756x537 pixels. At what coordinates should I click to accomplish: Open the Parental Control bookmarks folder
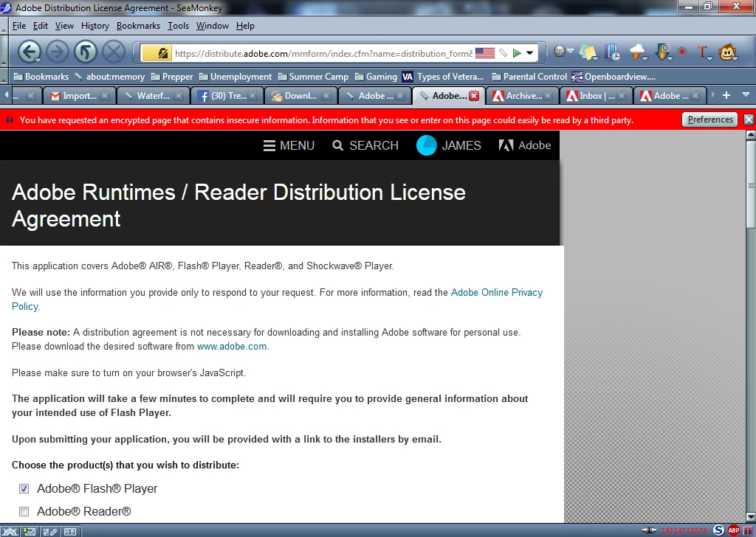(x=529, y=77)
